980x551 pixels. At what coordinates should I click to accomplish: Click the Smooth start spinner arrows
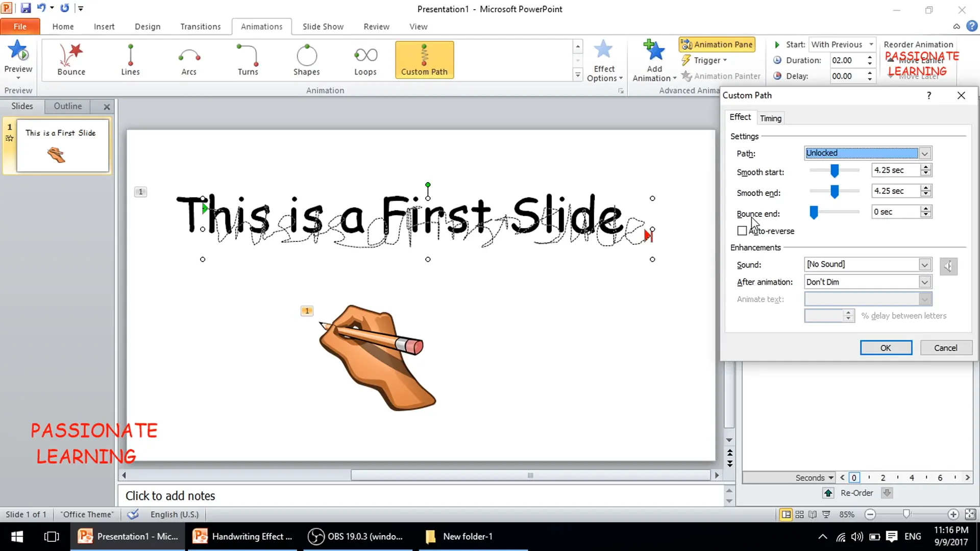click(x=926, y=170)
